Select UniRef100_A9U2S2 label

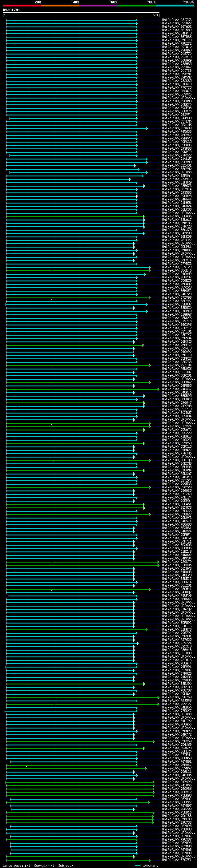[176, 43]
